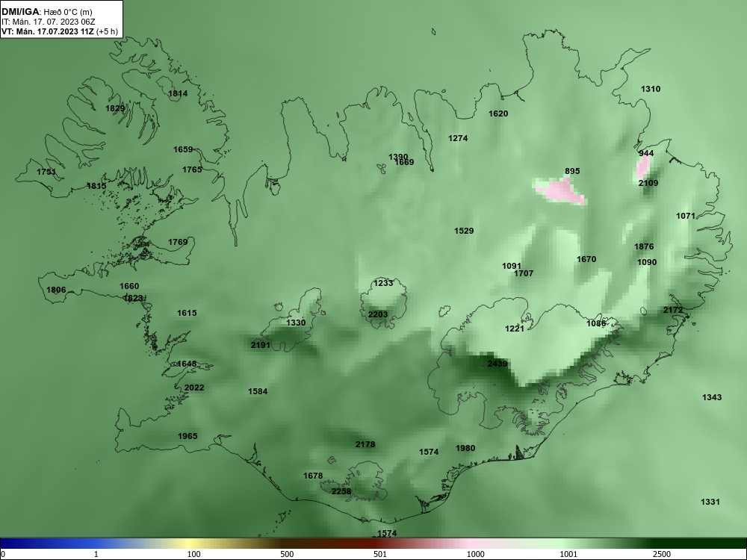Click the value 2172
Image resolution: width=747 pixels, height=560 pixels.
click(x=673, y=310)
